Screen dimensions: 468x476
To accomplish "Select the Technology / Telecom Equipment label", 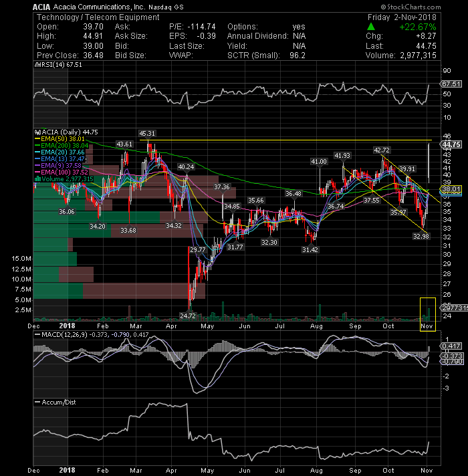I will click(x=98, y=17).
